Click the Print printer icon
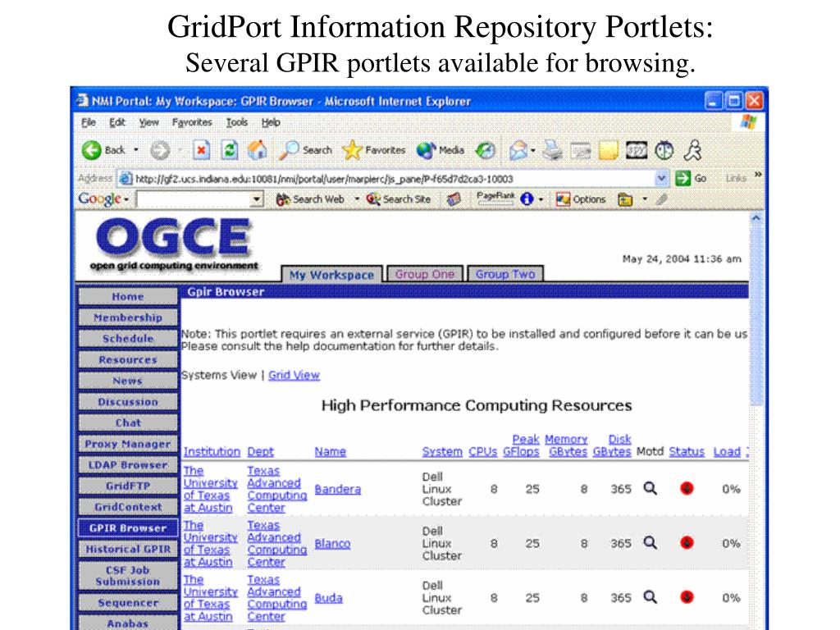This screenshot has height=630, width=840. (x=552, y=151)
